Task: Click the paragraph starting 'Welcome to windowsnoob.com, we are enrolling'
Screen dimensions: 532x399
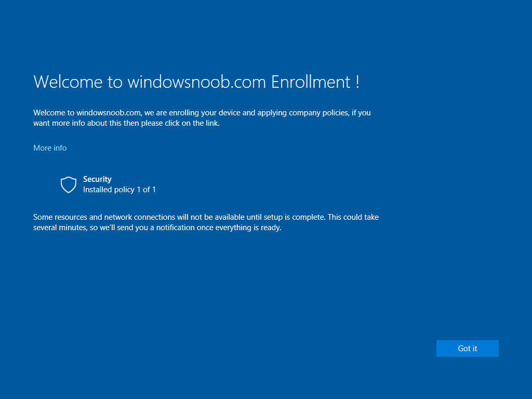Action: [x=202, y=118]
